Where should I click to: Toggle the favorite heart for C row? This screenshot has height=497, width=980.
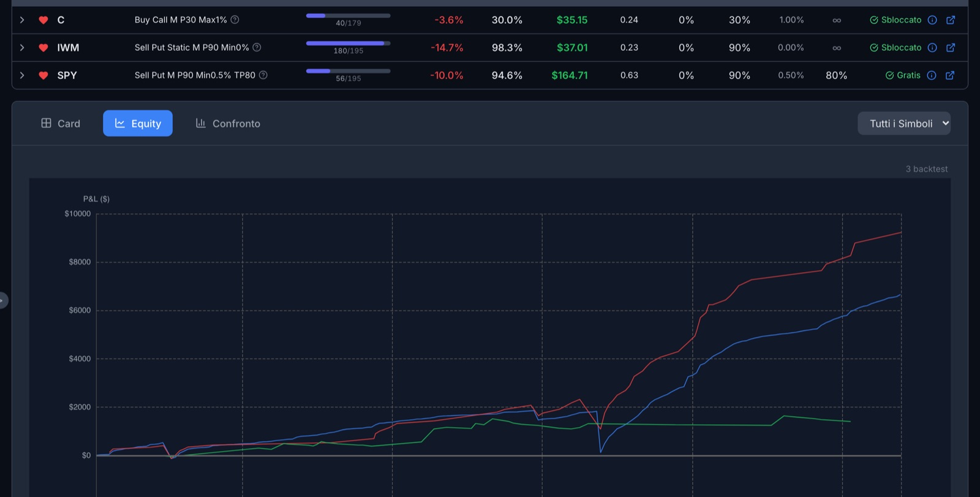coord(43,20)
